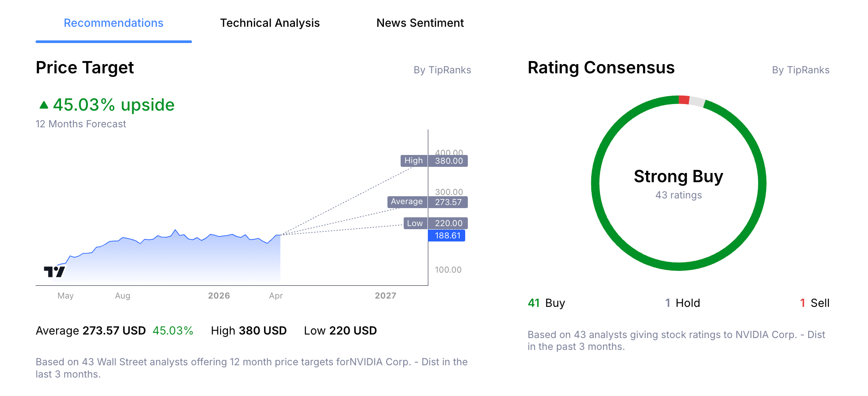Click the TradingView logo on the chart
Viewport: 868px width, 396px height.
coord(54,271)
